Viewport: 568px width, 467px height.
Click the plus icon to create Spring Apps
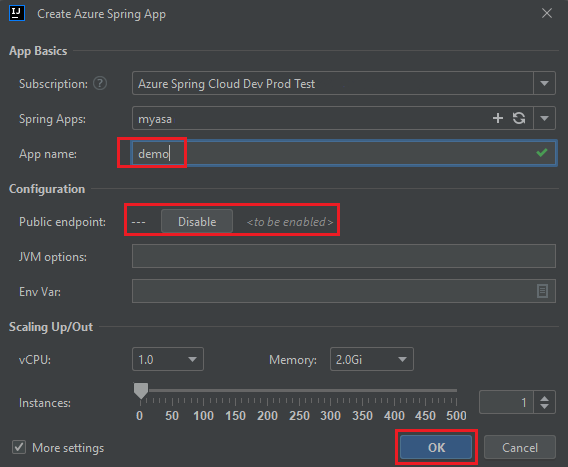[x=498, y=118]
